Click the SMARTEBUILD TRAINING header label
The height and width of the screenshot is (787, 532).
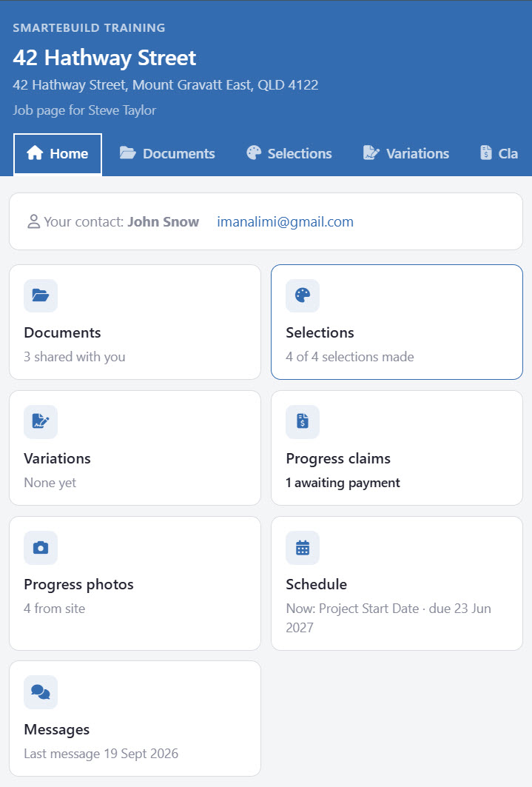pos(89,28)
